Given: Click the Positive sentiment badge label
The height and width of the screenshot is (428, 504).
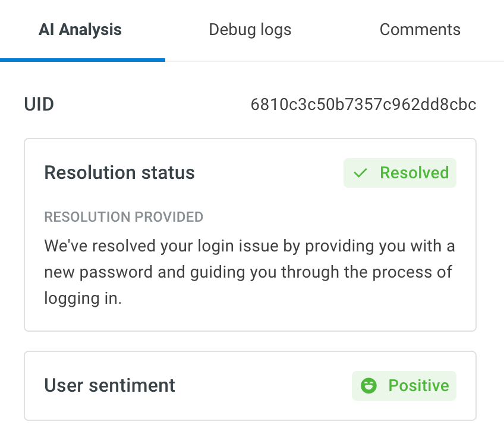Looking at the screenshot, I should 418,385.
